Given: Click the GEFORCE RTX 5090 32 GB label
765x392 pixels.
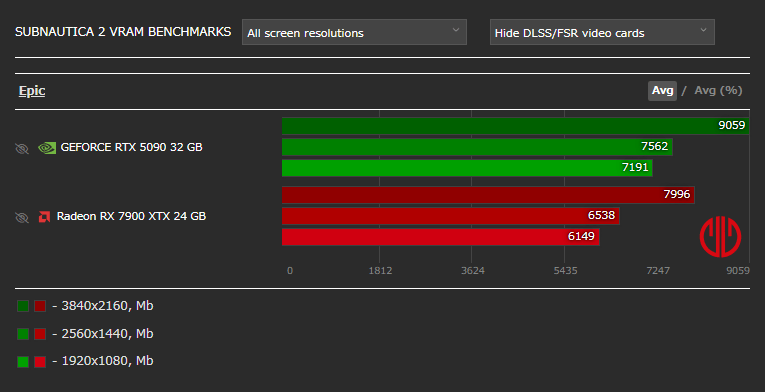Looking at the screenshot, I should [131, 147].
